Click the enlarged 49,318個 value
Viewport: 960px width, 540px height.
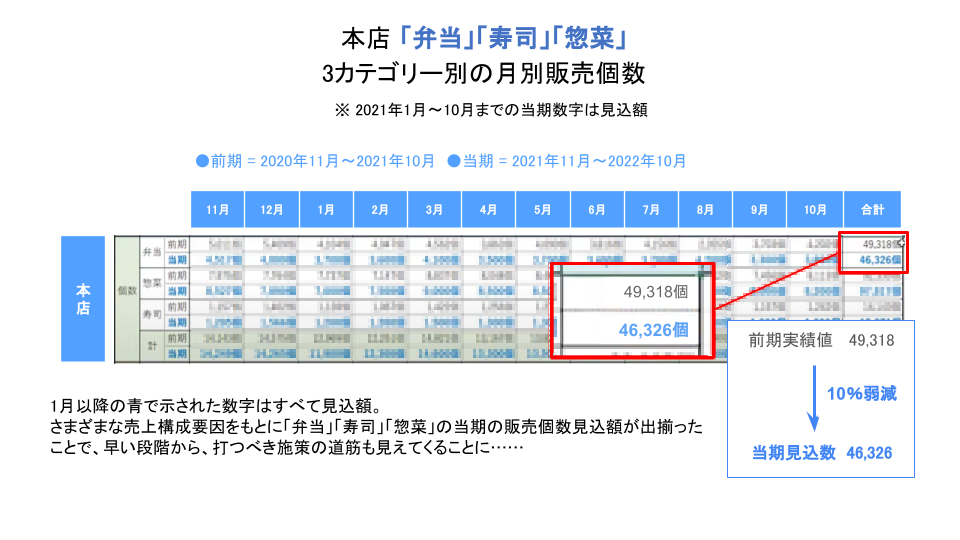[656, 291]
